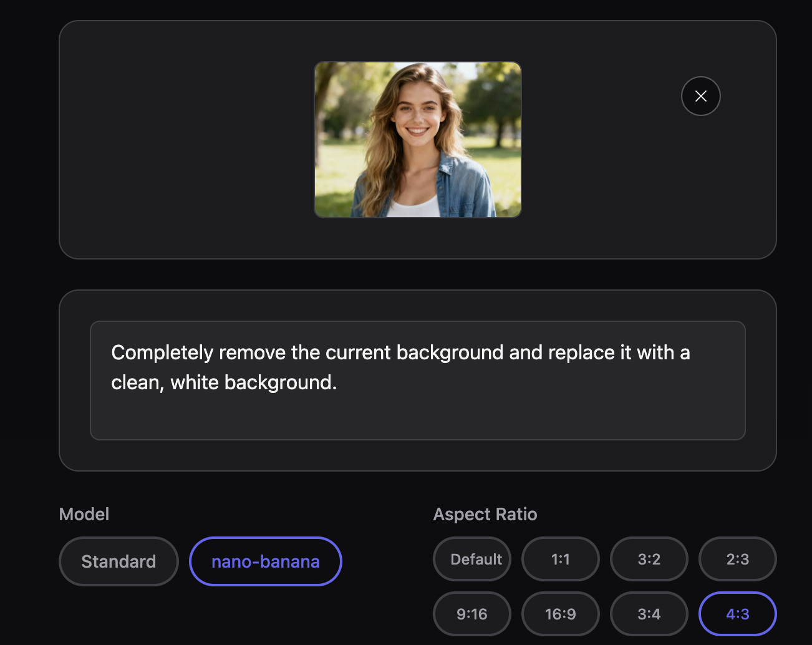Remove the uploaded photo via the X icon
The width and height of the screenshot is (812, 645).
[x=700, y=96]
